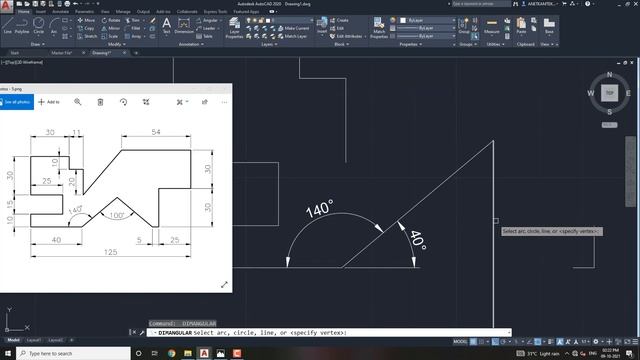This screenshot has width=640, height=360.
Task: Switch to the Start file tab
Action: 14,53
